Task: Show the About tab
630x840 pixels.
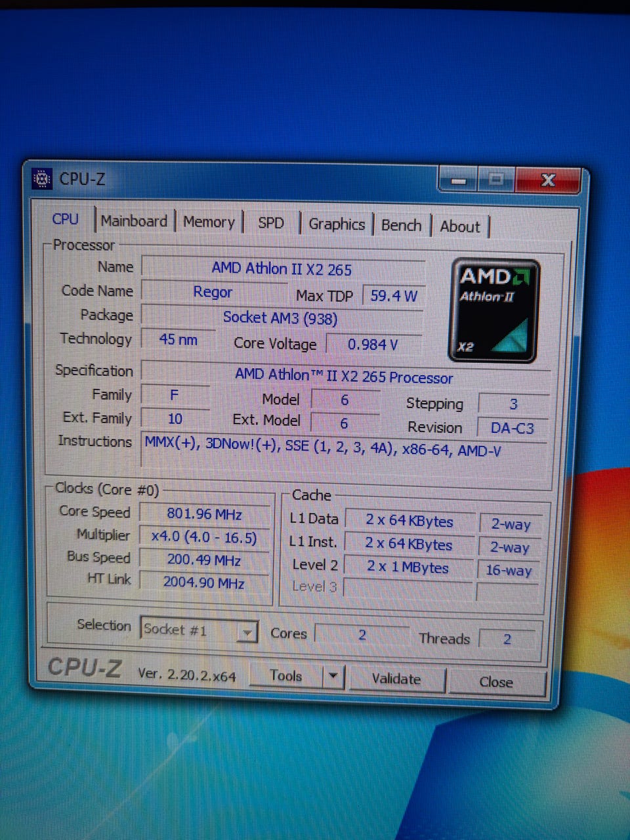Action: (x=460, y=227)
